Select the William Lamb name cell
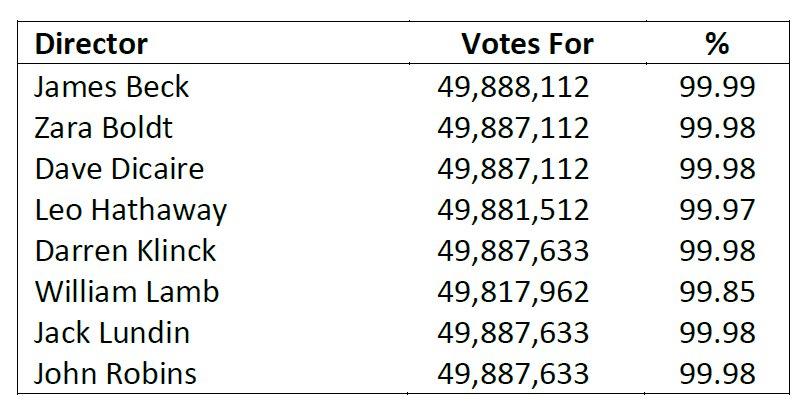812x411 pixels. [127, 292]
